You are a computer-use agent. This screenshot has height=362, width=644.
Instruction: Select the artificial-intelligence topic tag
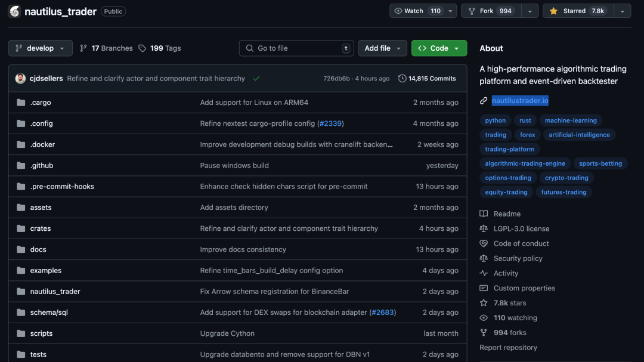[x=579, y=135]
